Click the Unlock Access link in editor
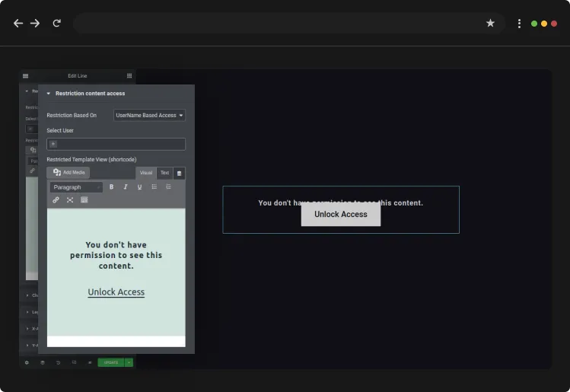Viewport: 570px width, 392px height. tap(116, 292)
